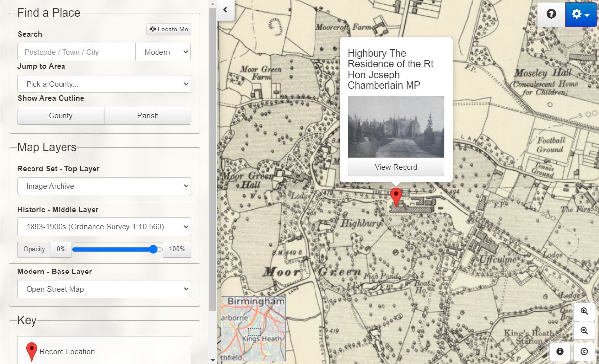599x364 pixels.
Task: Collapse the sidebar with the left chevron
Action: pos(225,10)
